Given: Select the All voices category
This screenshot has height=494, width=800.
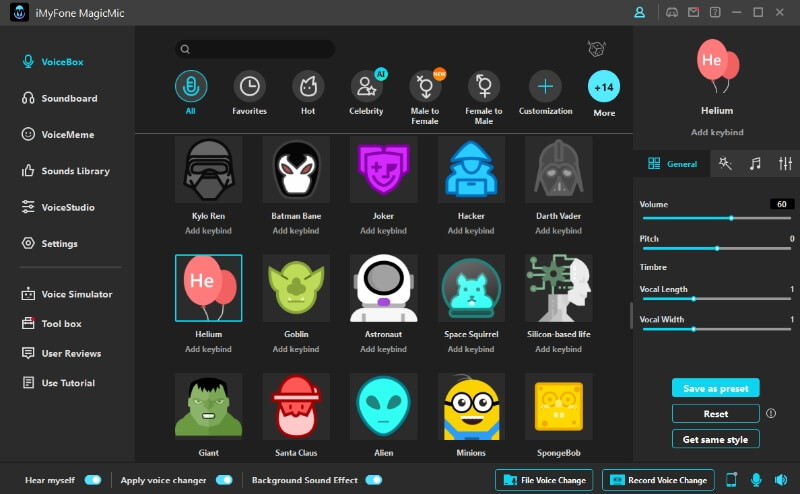Looking at the screenshot, I should coord(191,93).
